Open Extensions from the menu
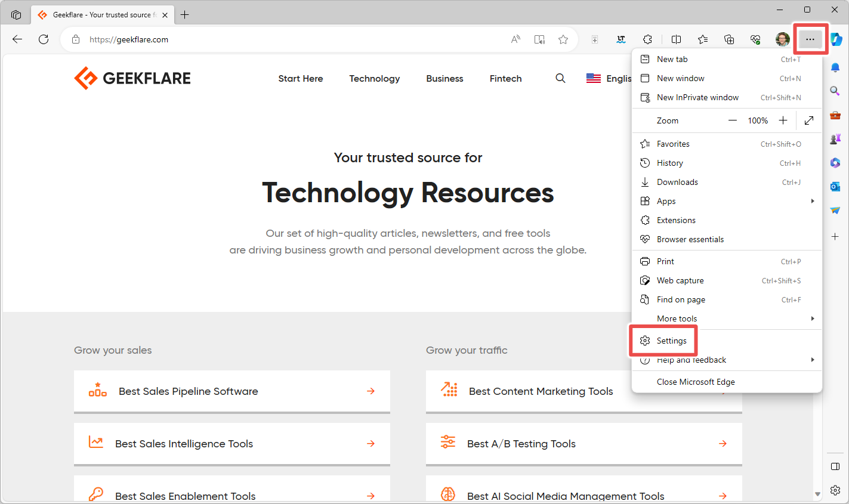The height and width of the screenshot is (504, 849). (727, 220)
